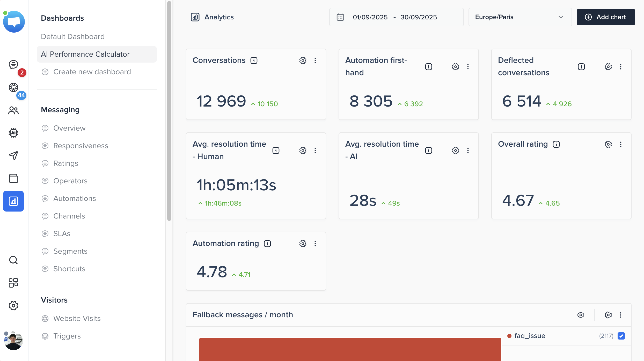Viewport: 644px width, 361px height.
Task: Uncheck the faq_issue legend checkbox
Action: coord(621,336)
